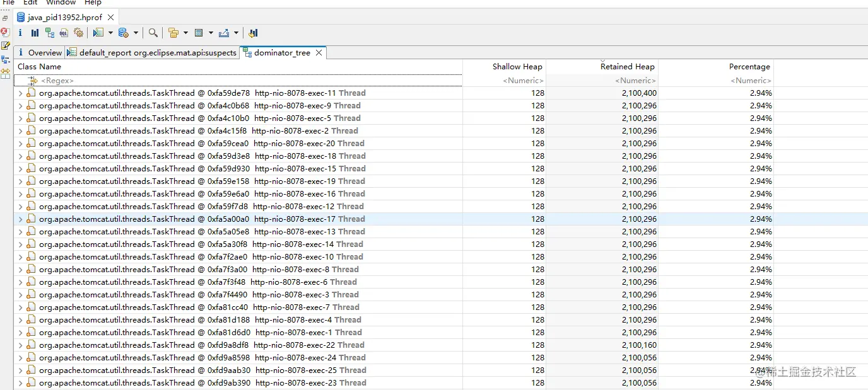Screen dimensions: 868x390
Task: Click the object icon of exec-11 thread row
Action: 31,93
